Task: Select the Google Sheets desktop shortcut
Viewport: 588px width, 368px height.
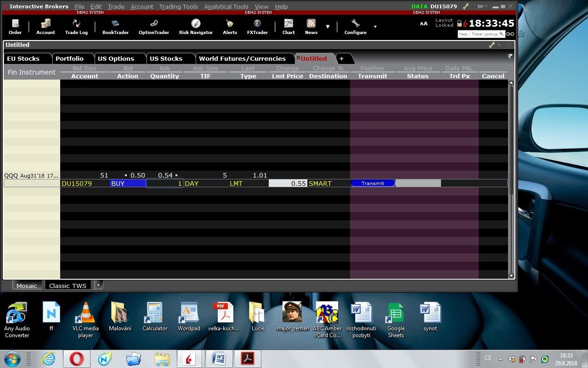Action: [396, 320]
